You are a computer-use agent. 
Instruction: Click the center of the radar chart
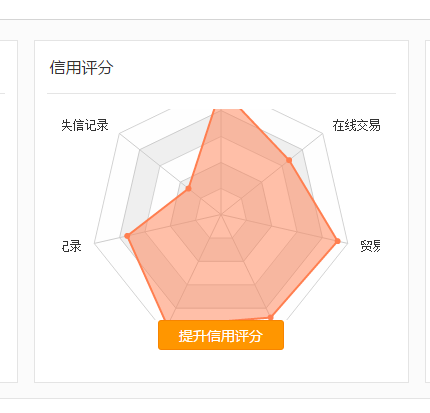(221, 214)
